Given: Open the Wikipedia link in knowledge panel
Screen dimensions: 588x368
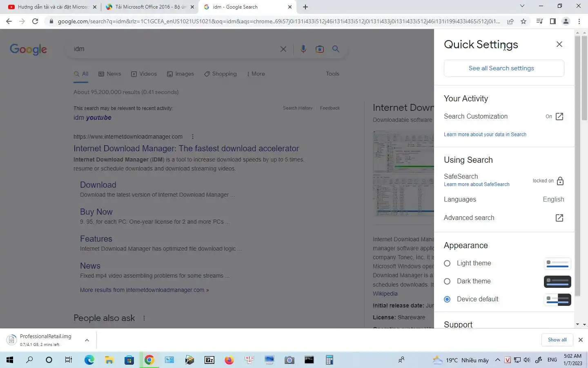Looking at the screenshot, I should click(385, 294).
